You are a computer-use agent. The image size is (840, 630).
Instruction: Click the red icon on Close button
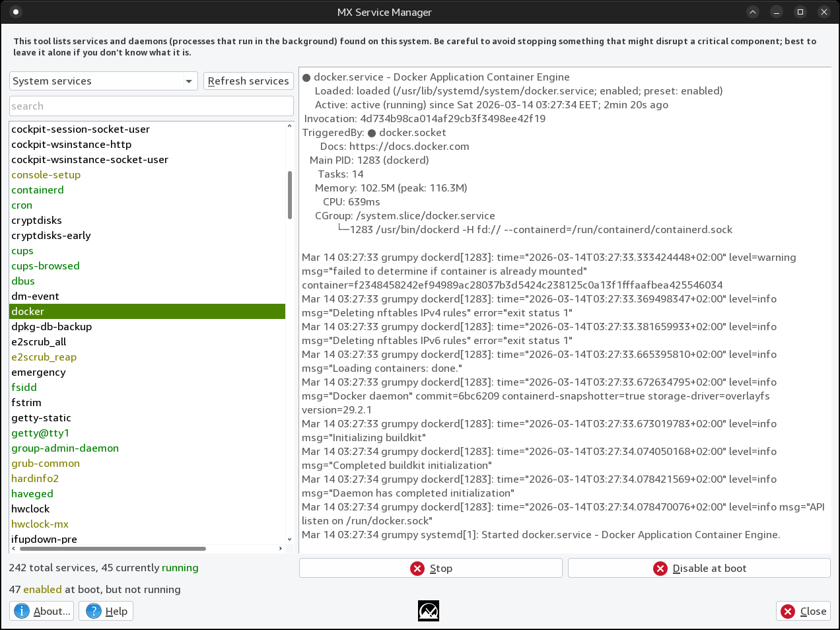tap(788, 612)
